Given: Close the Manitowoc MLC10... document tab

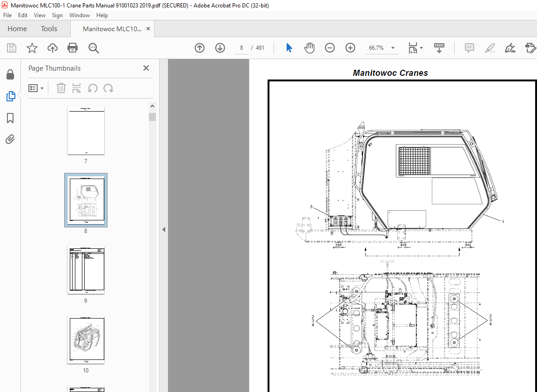Looking at the screenshot, I should (148, 29).
